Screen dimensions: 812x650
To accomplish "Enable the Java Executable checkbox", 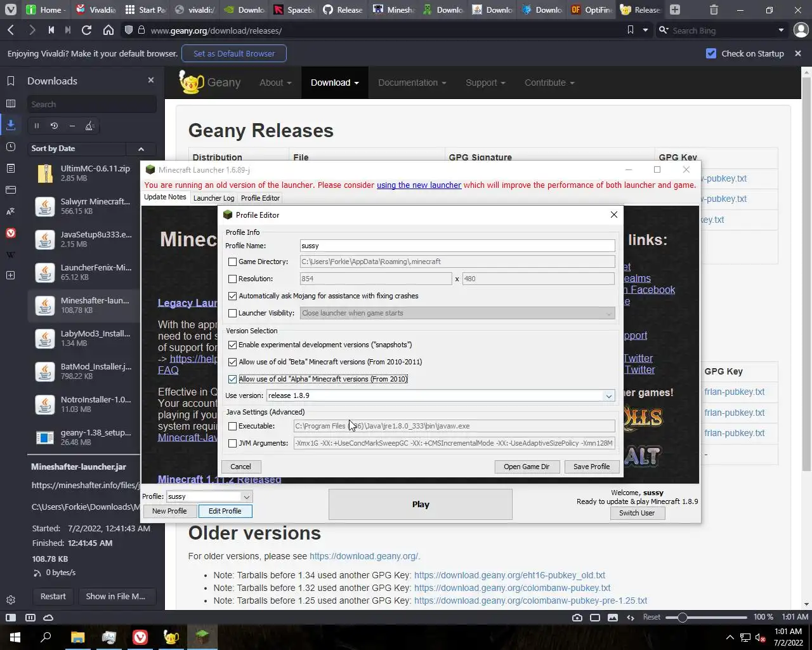I will click(x=232, y=426).
